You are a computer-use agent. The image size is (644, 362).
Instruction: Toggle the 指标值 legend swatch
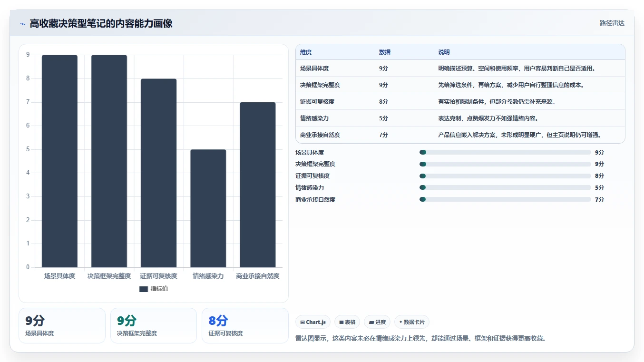pyautogui.click(x=144, y=289)
